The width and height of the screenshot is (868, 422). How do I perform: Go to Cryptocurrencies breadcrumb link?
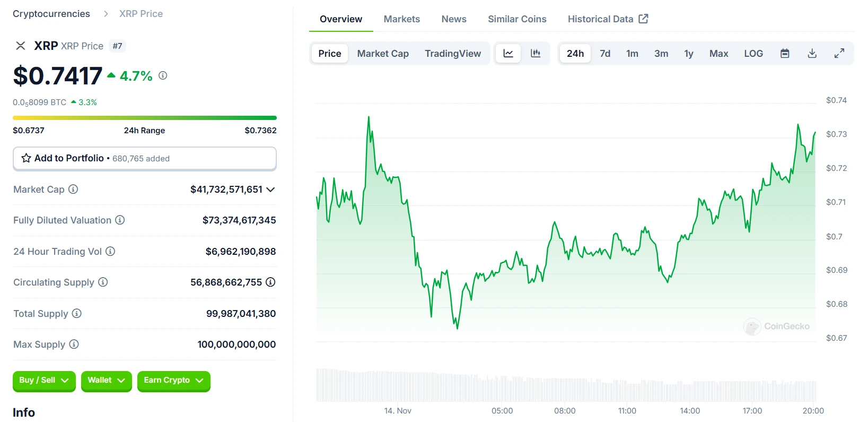point(51,14)
